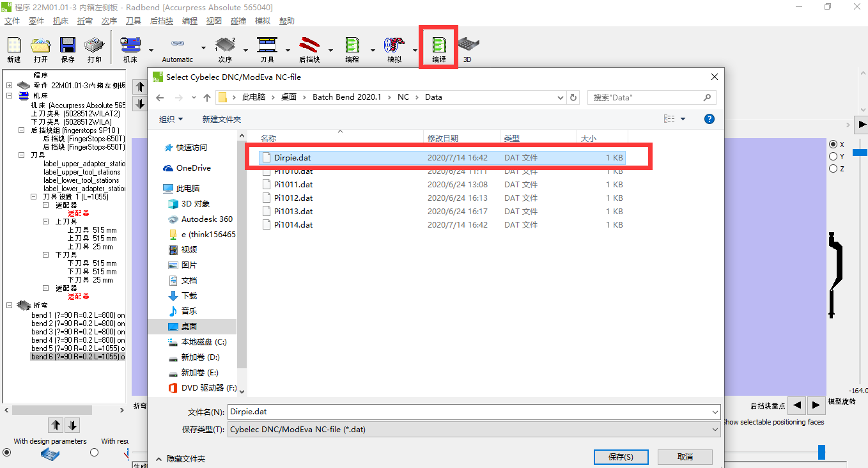Open the 模拟 menu
The width and height of the screenshot is (868, 468).
click(262, 21)
